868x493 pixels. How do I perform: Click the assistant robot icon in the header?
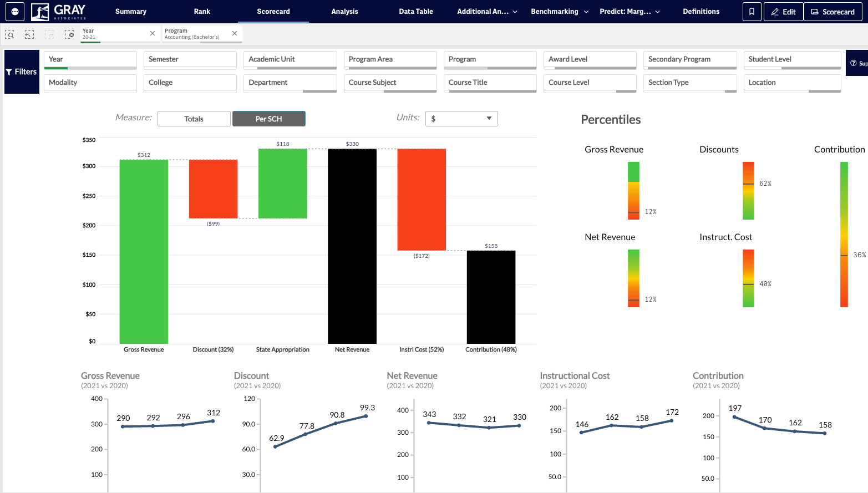[15, 12]
